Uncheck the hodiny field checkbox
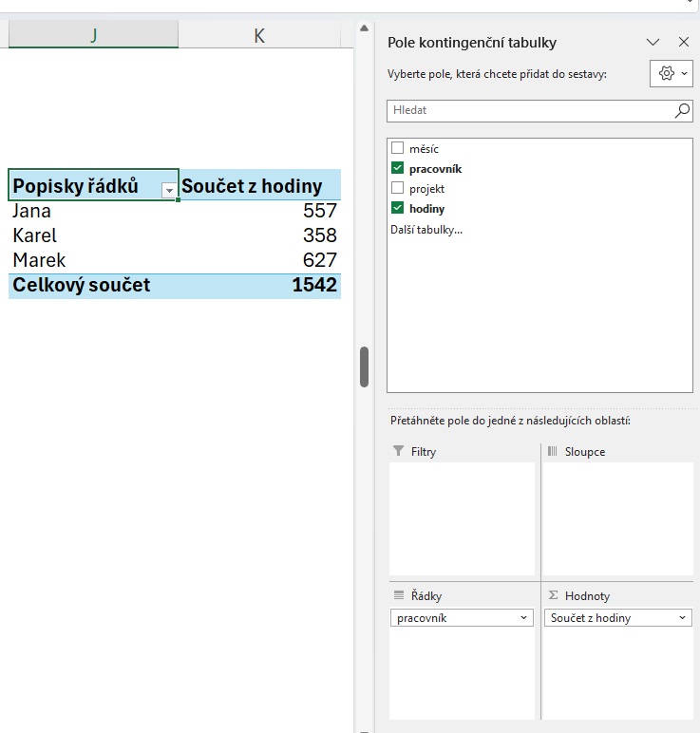This screenshot has height=733, width=700. coord(398,208)
